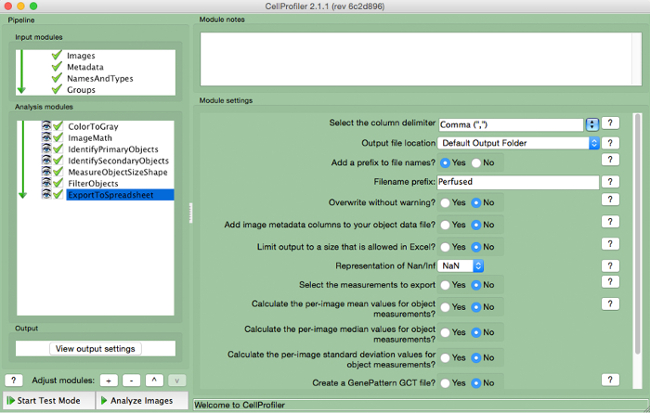Click the View output settings button

pyautogui.click(x=95, y=349)
